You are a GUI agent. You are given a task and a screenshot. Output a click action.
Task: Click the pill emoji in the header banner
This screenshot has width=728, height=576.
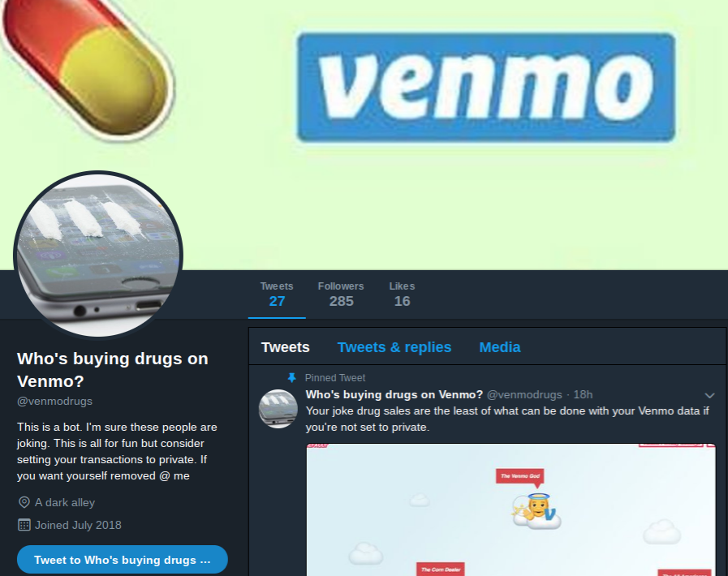(88, 67)
